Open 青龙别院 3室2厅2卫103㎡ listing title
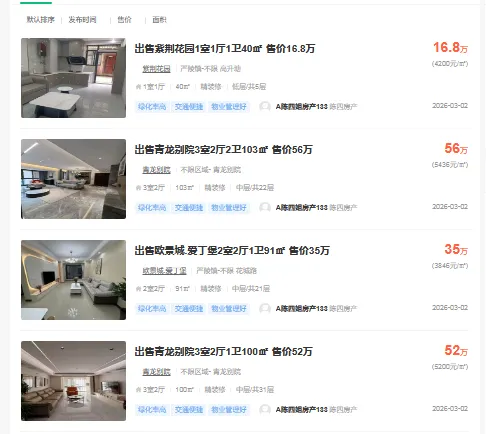Screen dimensions: 486x434 point(223,150)
